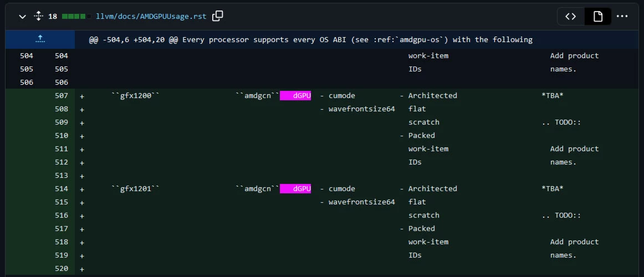Viewport: 644px width, 277px height.
Task: Click the pink highlighted dGPU on line 507
Action: click(x=295, y=96)
